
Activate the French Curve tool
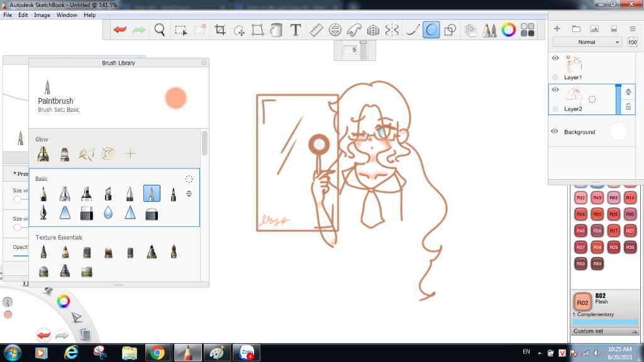(354, 30)
